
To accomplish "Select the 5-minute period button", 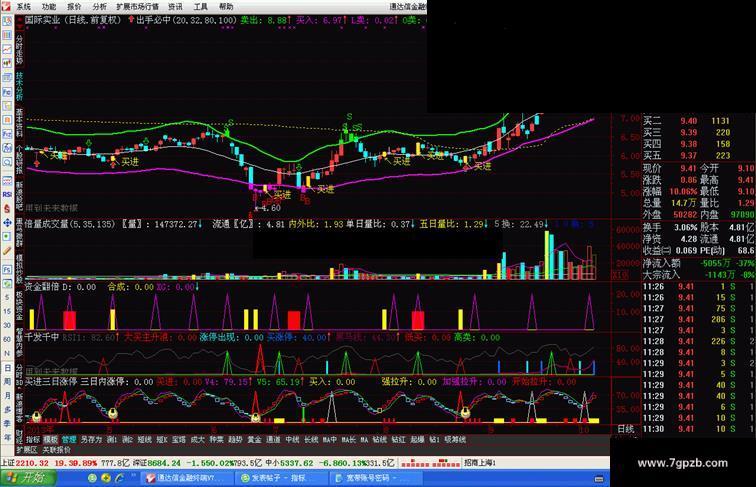I will [7, 298].
